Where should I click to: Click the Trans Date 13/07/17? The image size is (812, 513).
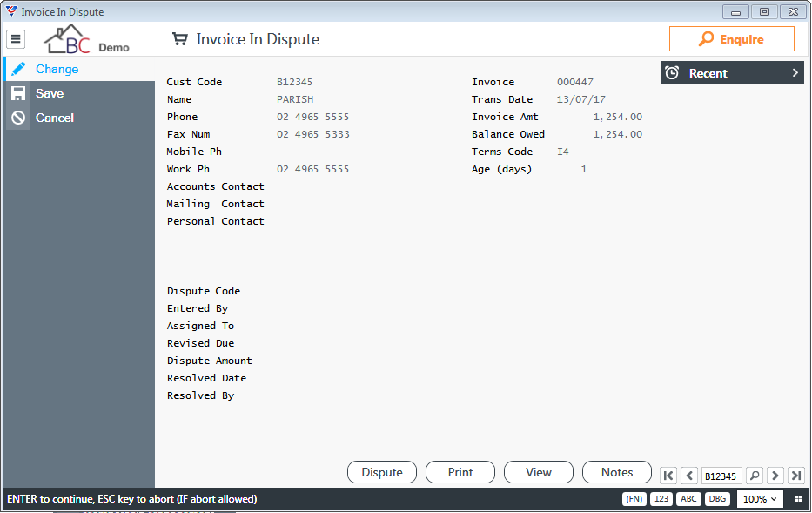coord(581,99)
